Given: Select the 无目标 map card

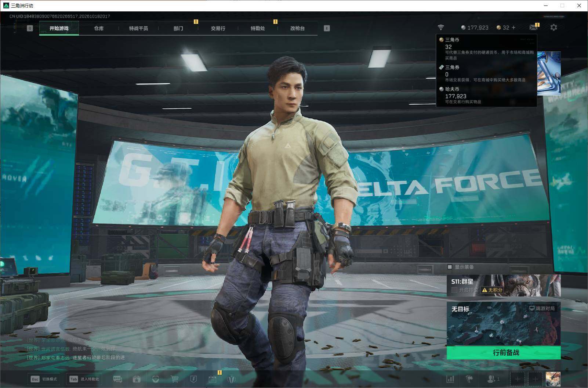Looking at the screenshot, I should [x=504, y=324].
